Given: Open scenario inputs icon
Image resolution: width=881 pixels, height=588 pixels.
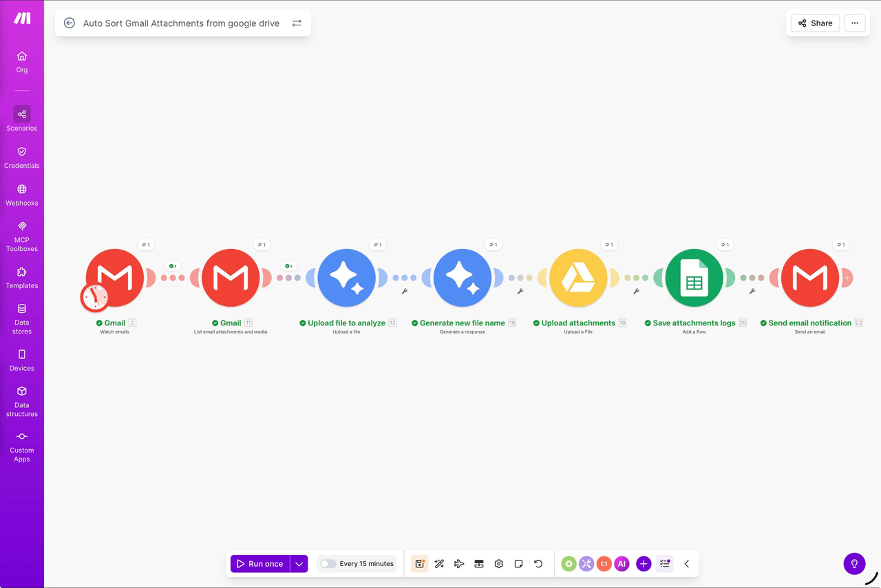Looking at the screenshot, I should (479, 564).
